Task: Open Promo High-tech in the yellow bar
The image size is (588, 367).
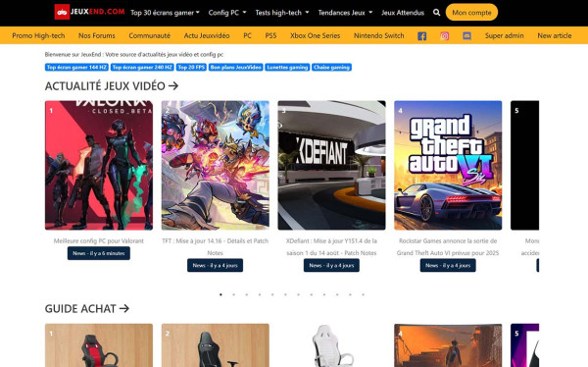Action: (38, 35)
